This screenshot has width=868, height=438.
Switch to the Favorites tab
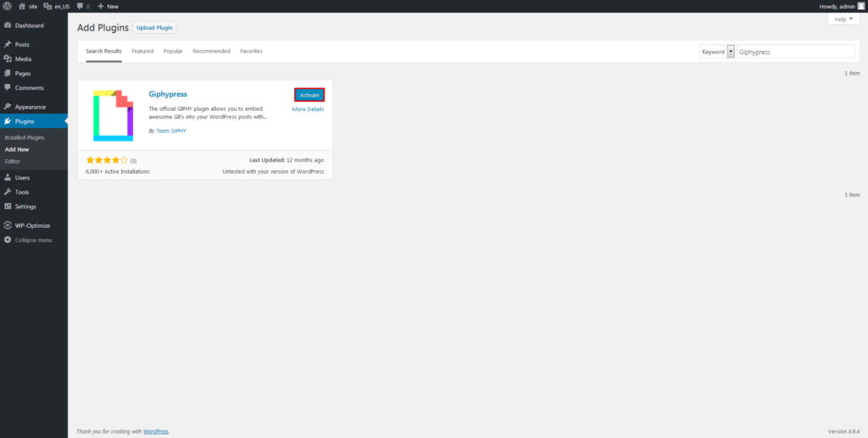pos(251,51)
